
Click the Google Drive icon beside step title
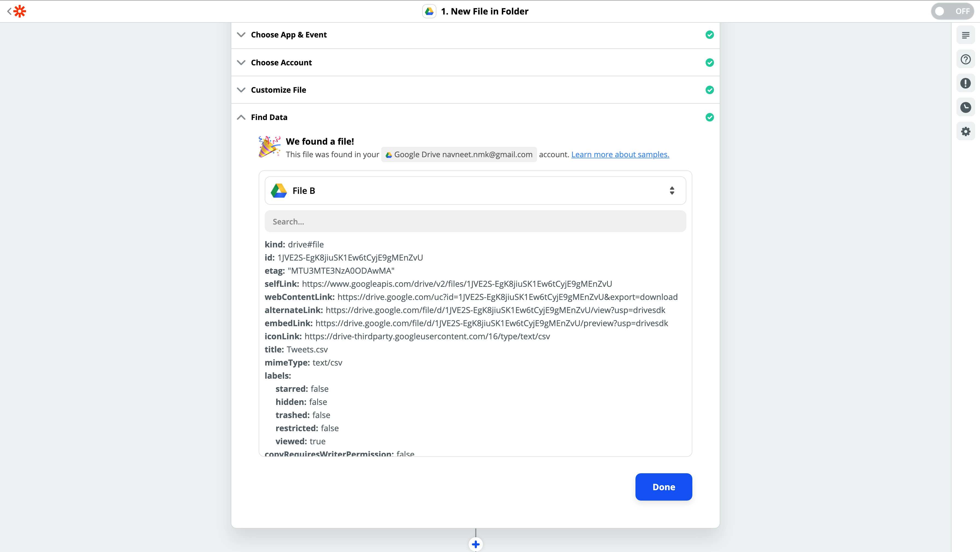pyautogui.click(x=429, y=11)
